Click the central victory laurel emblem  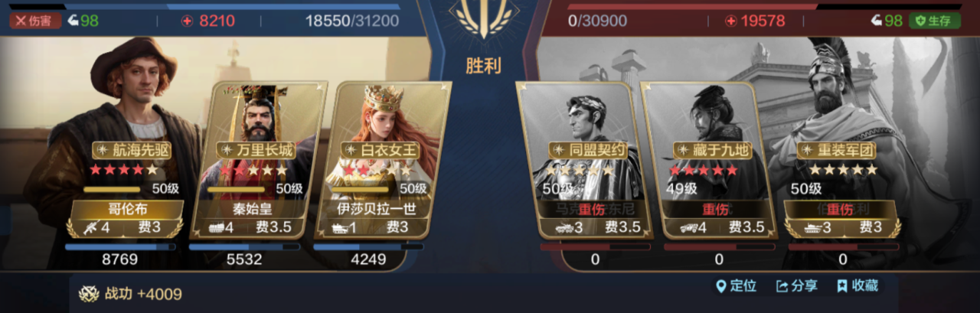click(x=484, y=19)
